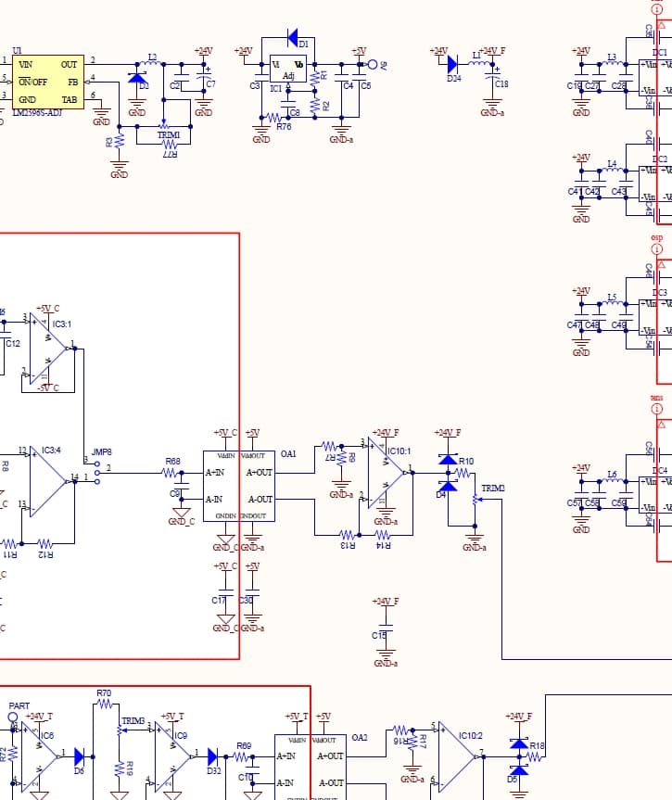This screenshot has height=800, width=672.
Task: Select the PART test point circle
Action: tap(13, 717)
